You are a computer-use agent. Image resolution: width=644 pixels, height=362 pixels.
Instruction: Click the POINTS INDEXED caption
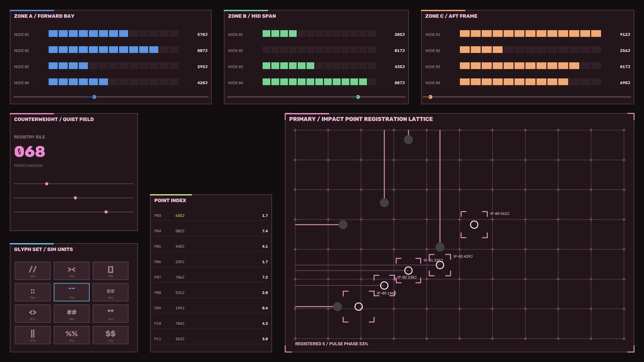(28, 166)
